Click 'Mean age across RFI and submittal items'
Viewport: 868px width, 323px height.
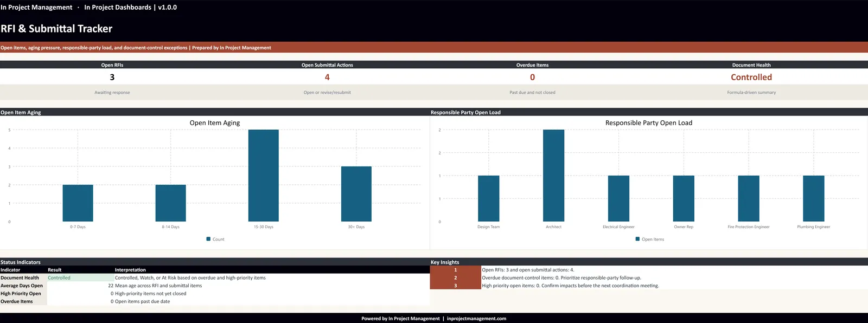pos(158,286)
